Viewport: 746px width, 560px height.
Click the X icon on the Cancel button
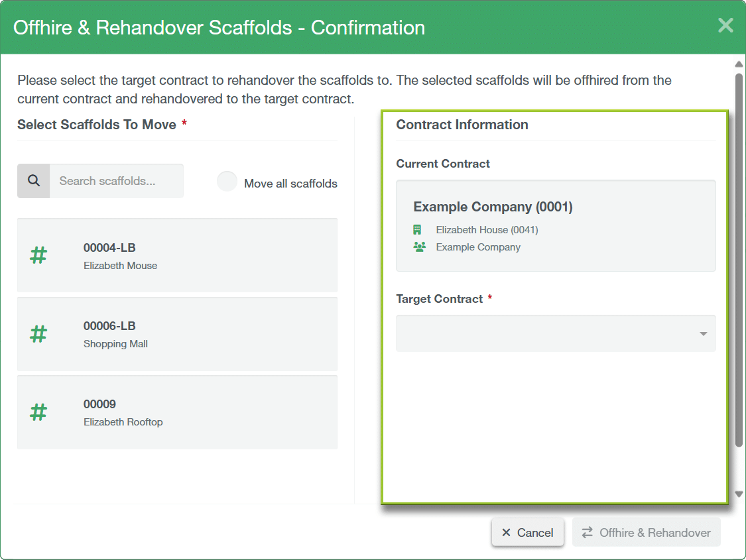coord(507,533)
